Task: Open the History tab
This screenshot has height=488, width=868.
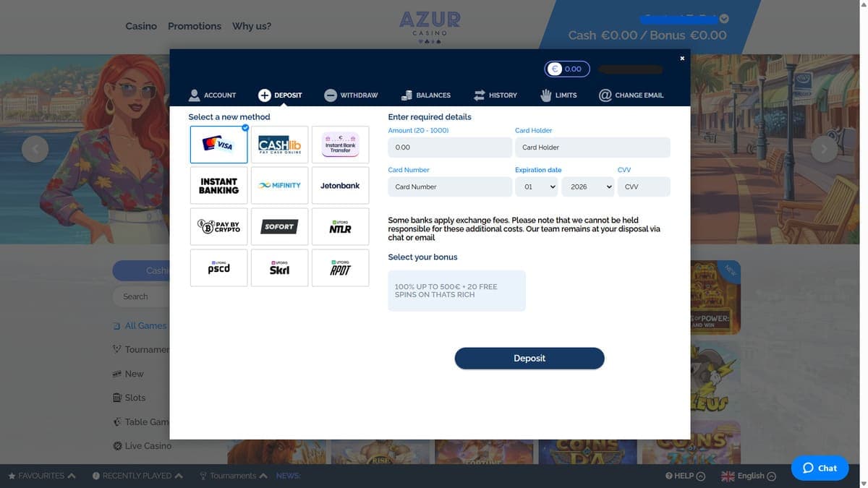Action: click(x=495, y=95)
